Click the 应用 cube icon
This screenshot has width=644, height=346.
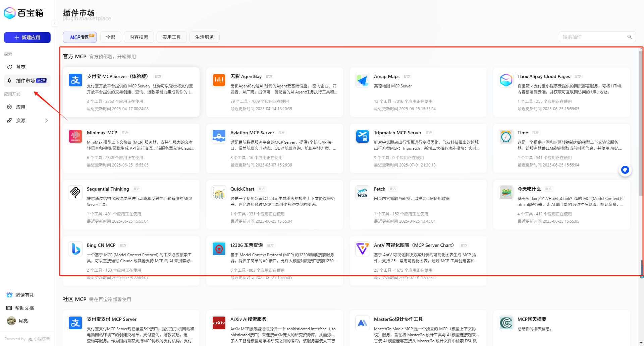[9, 107]
